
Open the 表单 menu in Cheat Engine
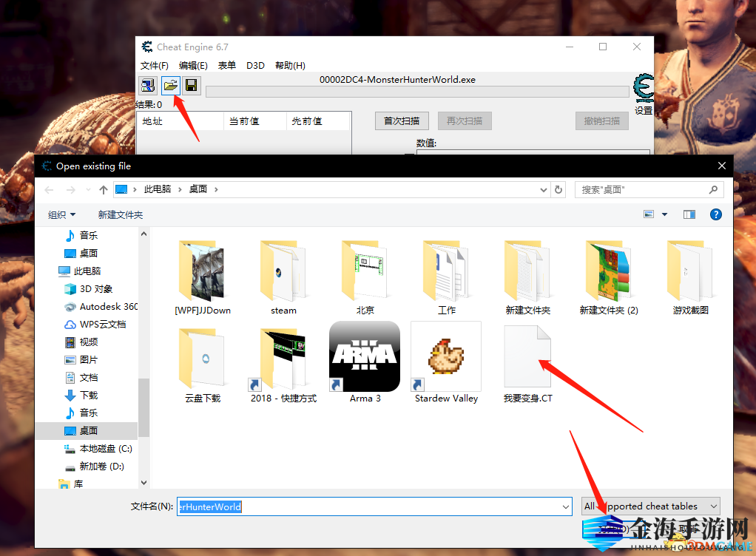point(226,66)
